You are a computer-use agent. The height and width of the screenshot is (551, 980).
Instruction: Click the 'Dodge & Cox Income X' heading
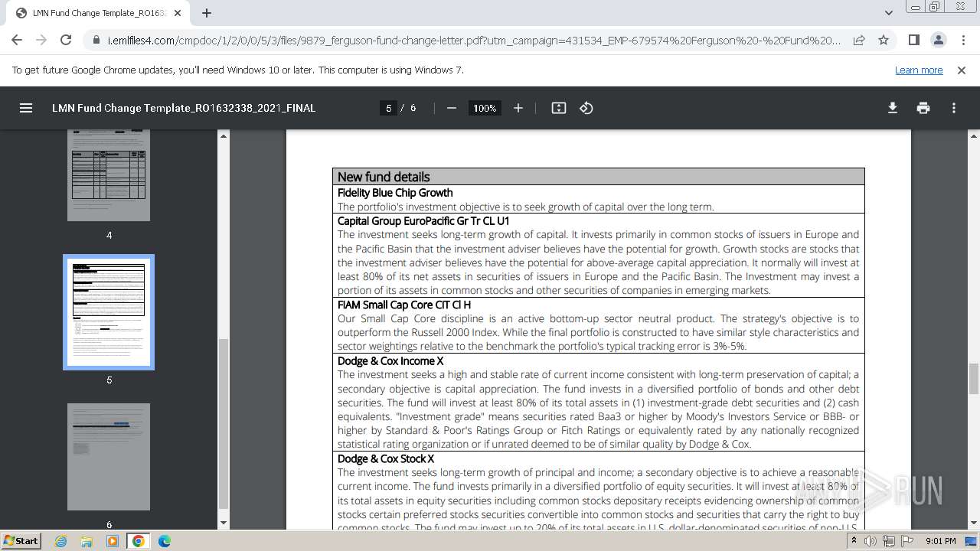tap(390, 361)
